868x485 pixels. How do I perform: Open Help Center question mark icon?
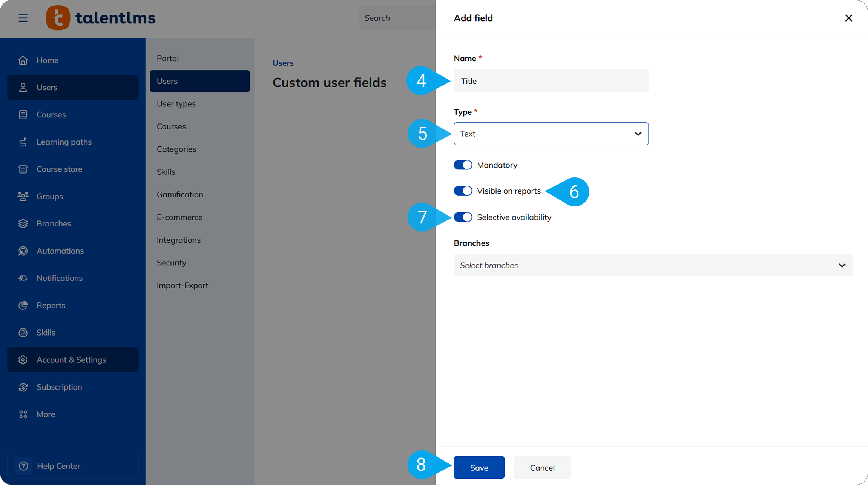[23, 466]
